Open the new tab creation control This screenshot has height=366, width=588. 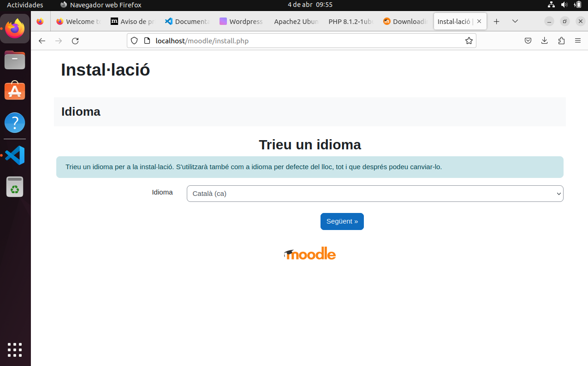pyautogui.click(x=497, y=21)
